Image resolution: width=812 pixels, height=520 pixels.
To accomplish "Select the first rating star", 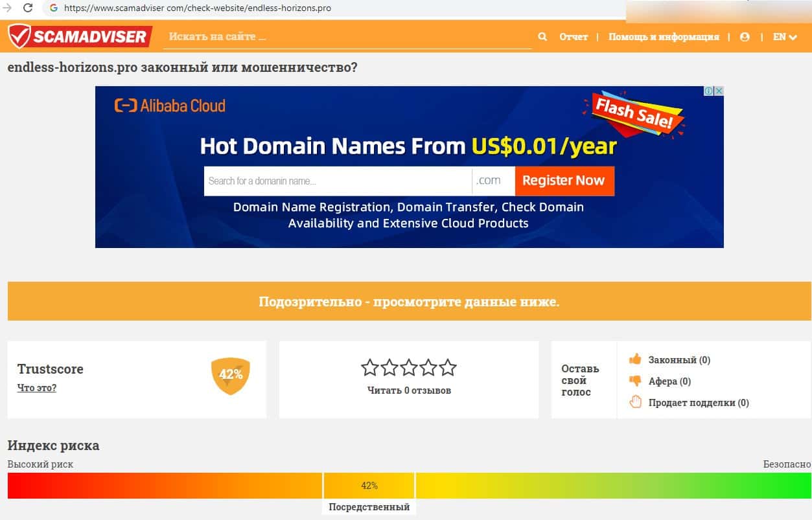I will click(369, 368).
